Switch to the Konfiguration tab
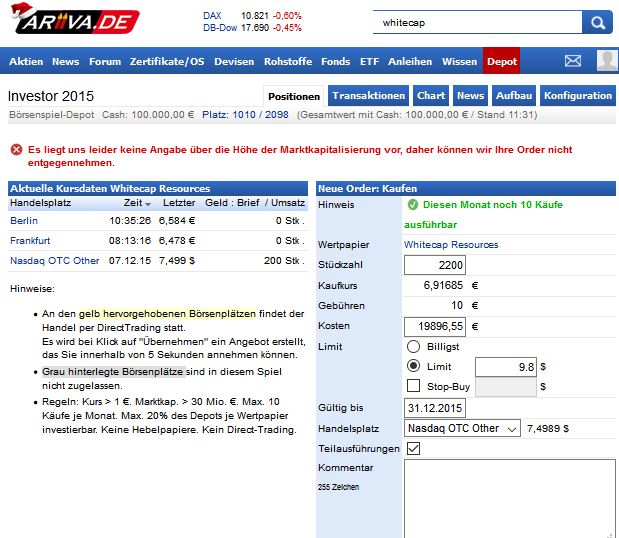 point(578,96)
